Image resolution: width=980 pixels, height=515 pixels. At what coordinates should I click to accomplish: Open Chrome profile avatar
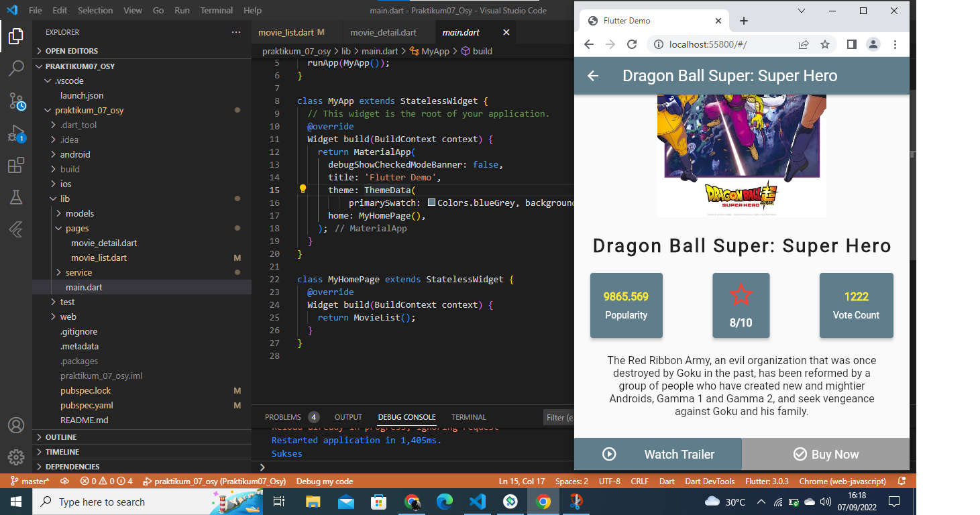[873, 44]
